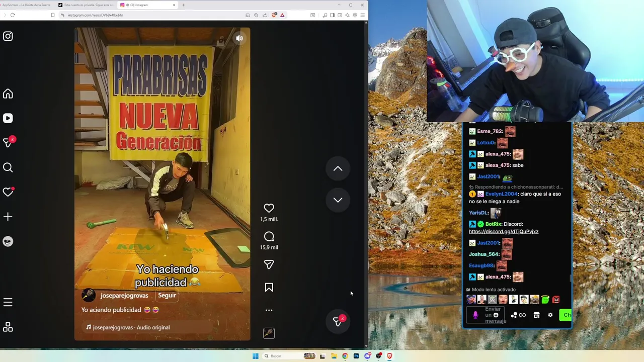The width and height of the screenshot is (644, 362).
Task: Pick the red angry face emote
Action: (x=556, y=300)
